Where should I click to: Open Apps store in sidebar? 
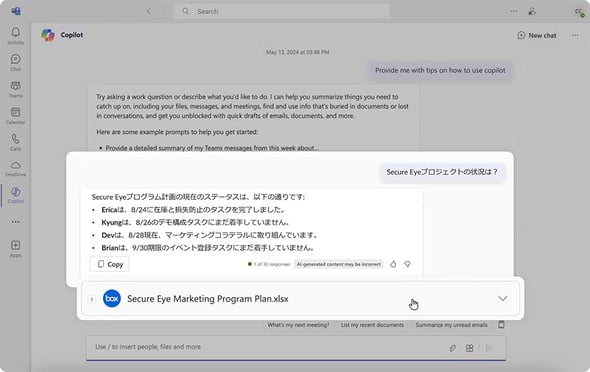tap(15, 249)
